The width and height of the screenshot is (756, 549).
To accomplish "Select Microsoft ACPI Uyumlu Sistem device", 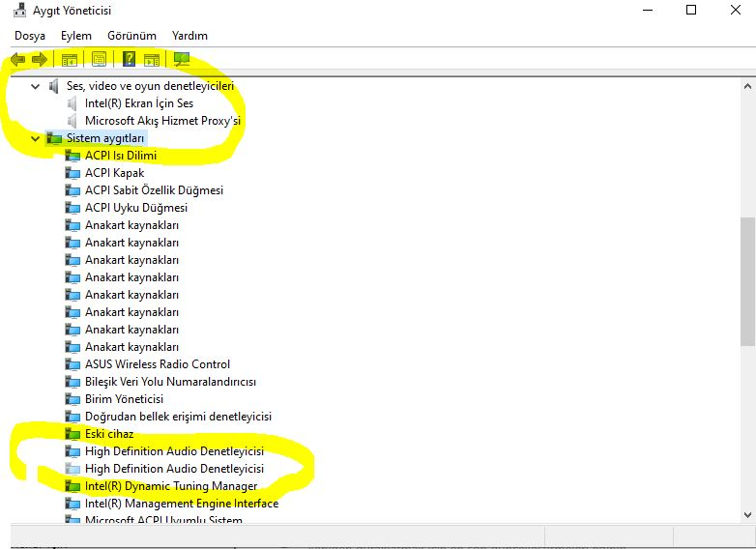I will 163,520.
